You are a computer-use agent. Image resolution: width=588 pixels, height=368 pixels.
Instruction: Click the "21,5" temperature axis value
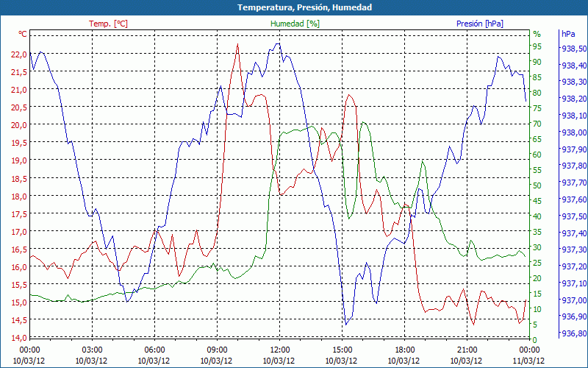point(19,72)
